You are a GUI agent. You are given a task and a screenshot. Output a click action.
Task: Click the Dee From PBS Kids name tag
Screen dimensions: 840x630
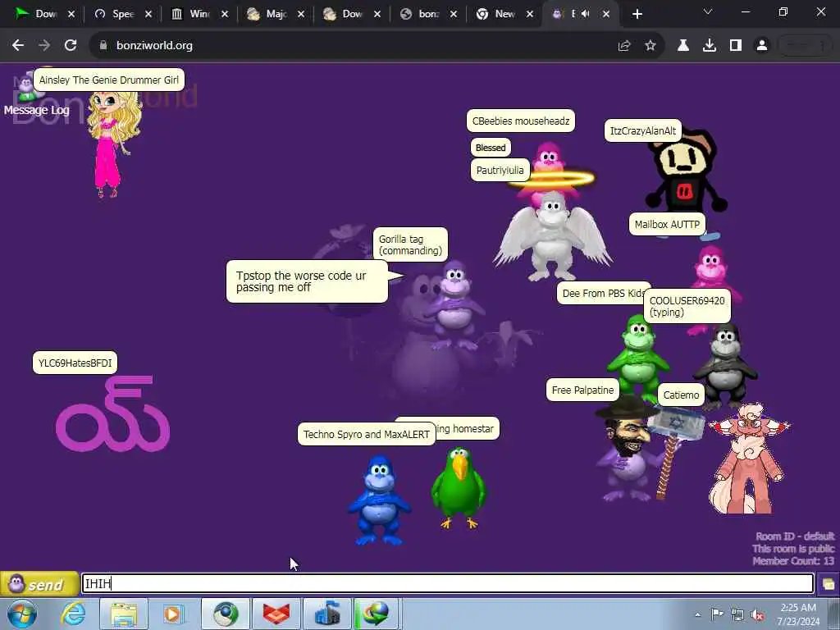tap(601, 293)
